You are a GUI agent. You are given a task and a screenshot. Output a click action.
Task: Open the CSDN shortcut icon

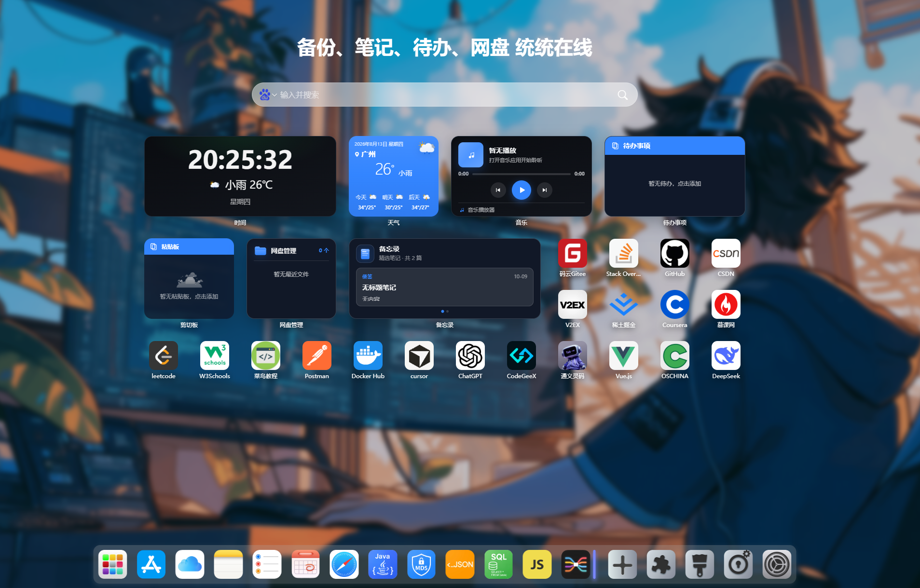point(726,253)
